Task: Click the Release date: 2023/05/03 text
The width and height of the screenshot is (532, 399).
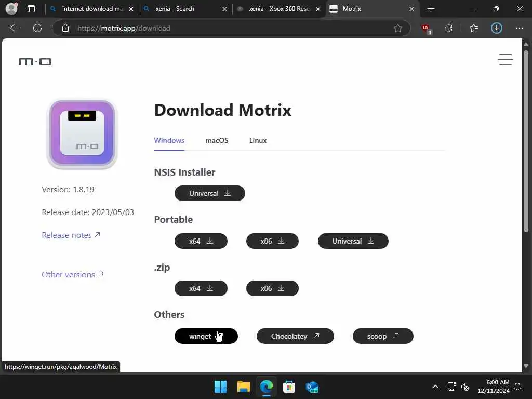Action: tap(88, 212)
